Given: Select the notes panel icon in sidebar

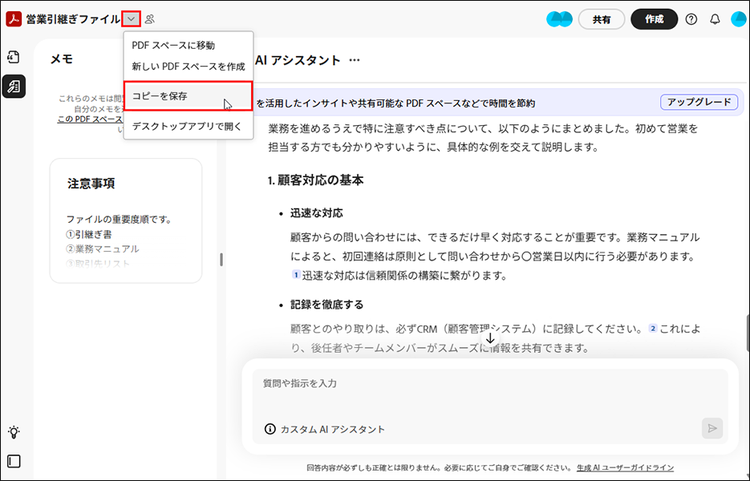Looking at the screenshot, I should pos(14,87).
